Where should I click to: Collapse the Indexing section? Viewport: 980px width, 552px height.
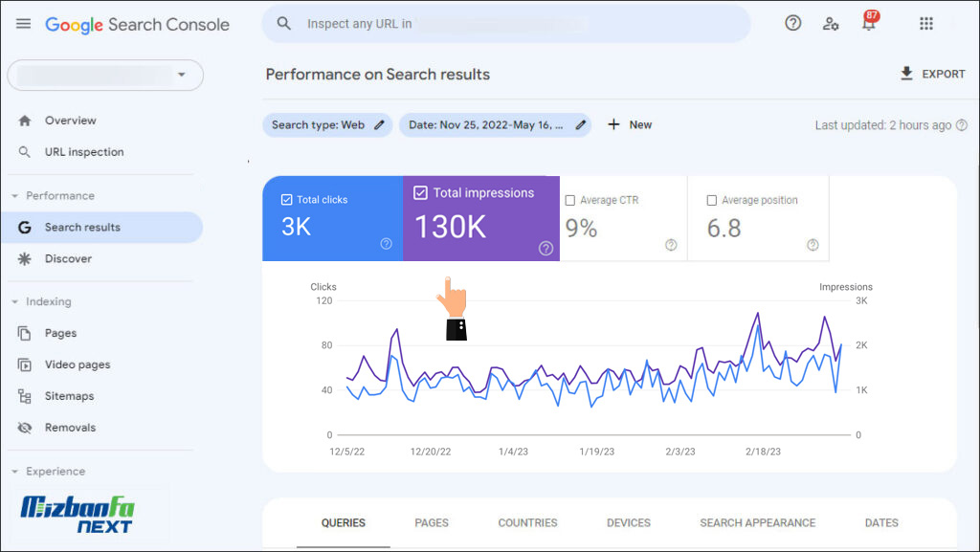pyautogui.click(x=15, y=302)
